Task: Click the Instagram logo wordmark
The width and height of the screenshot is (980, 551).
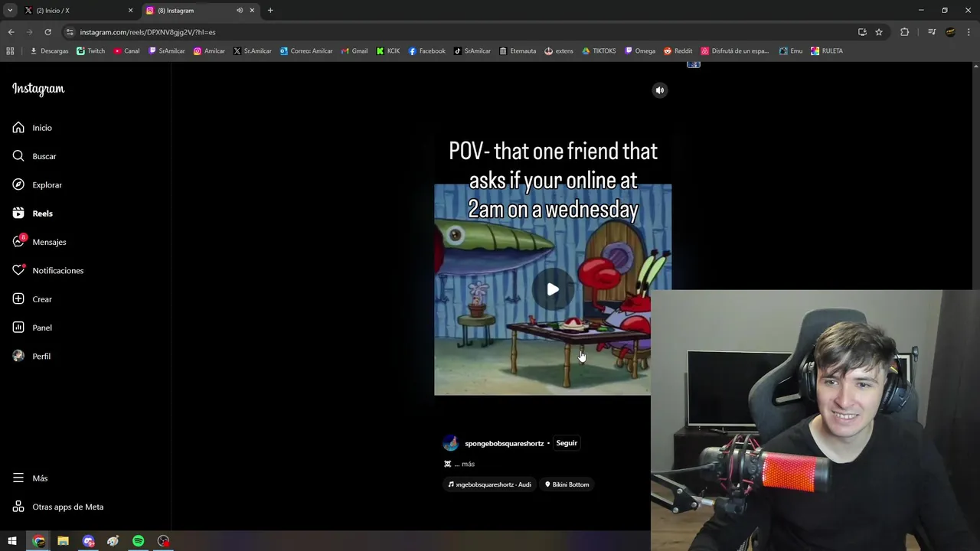Action: tap(38, 89)
